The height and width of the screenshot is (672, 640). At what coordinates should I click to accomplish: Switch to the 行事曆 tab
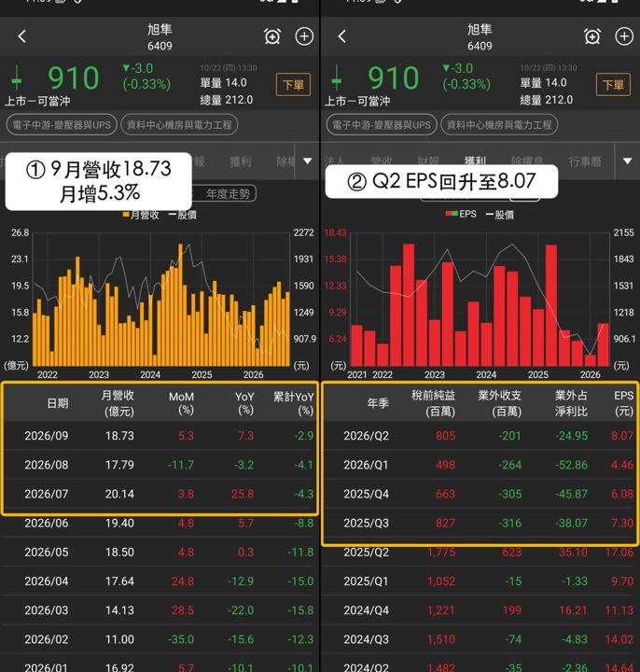pyautogui.click(x=585, y=161)
